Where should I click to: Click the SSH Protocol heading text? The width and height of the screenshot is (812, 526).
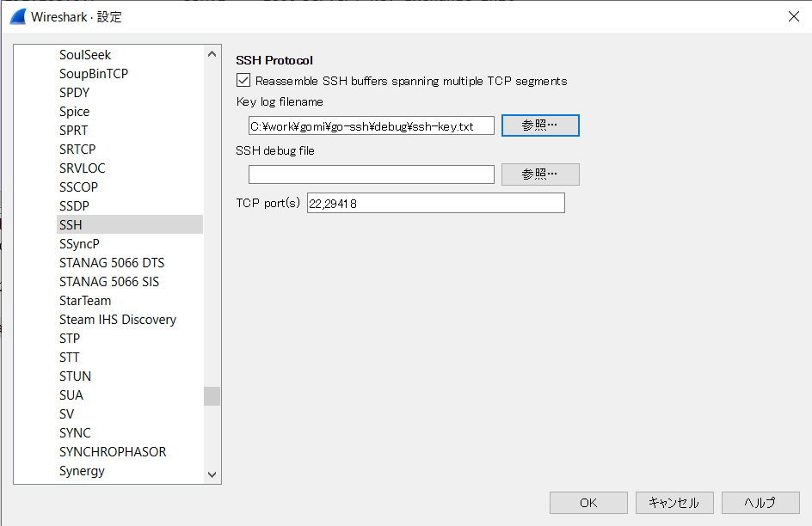click(274, 60)
